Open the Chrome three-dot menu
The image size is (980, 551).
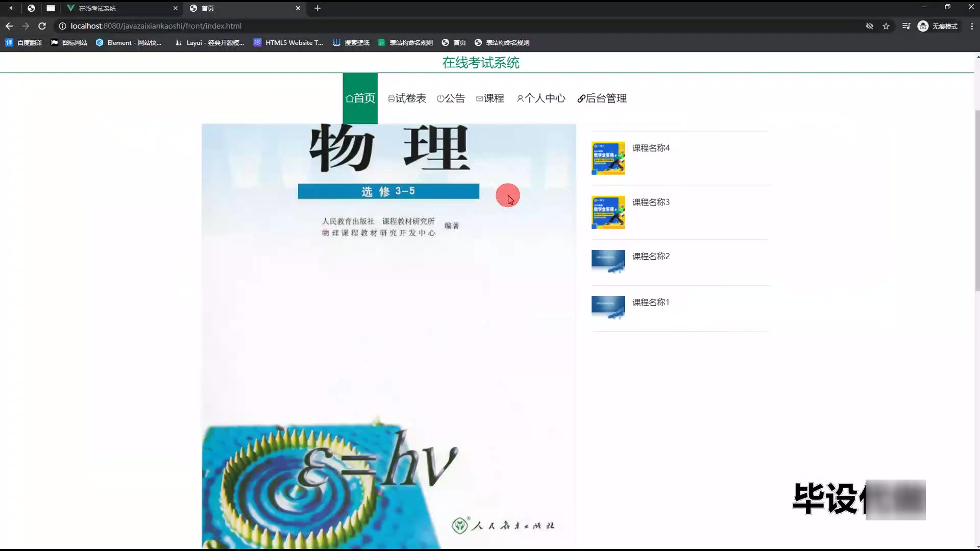[x=972, y=26]
